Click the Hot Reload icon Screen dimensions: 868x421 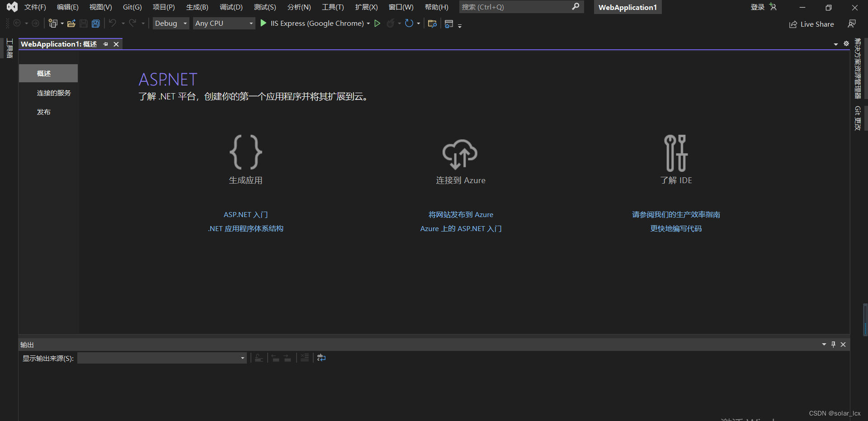(392, 23)
